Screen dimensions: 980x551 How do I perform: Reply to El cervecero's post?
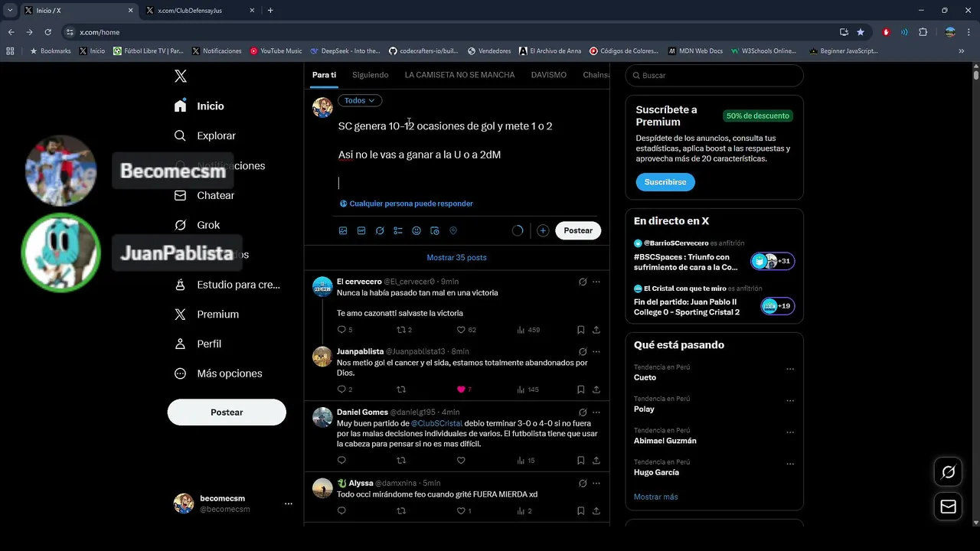(341, 330)
